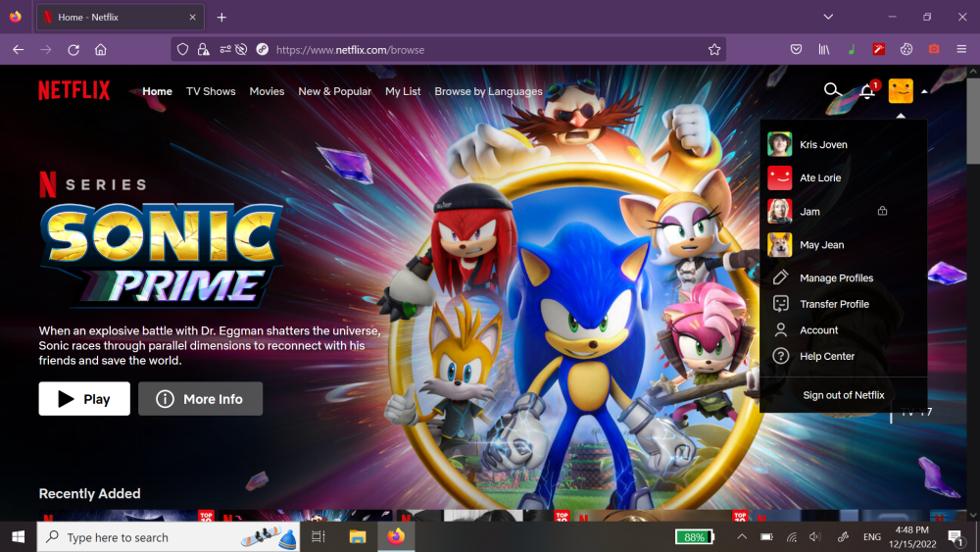Open File Explorer from the taskbar

coord(358,537)
